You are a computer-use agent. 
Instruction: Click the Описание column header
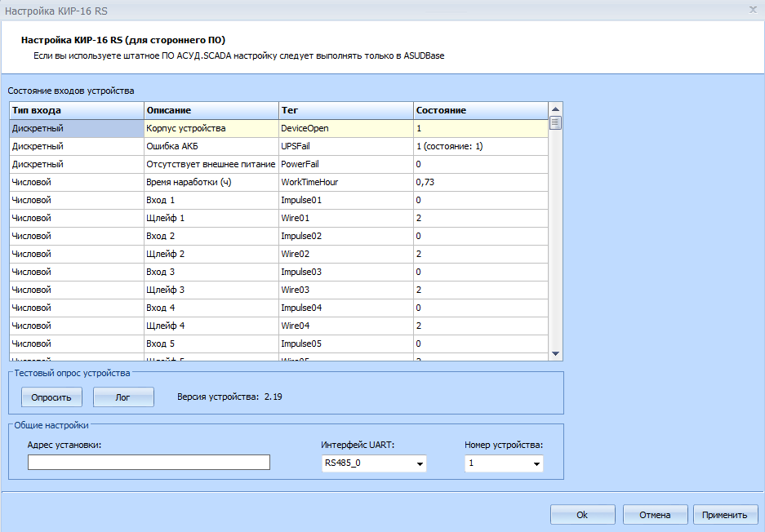coord(211,110)
